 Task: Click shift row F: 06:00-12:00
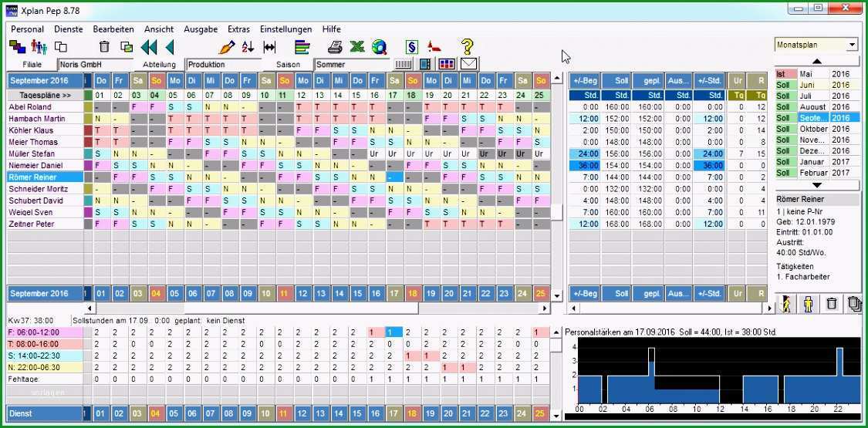tap(45, 332)
